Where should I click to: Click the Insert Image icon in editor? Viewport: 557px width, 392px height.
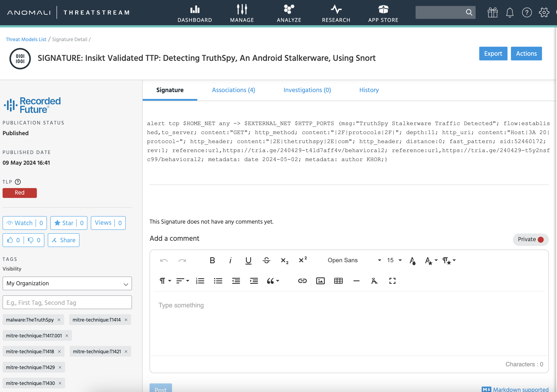[320, 281]
